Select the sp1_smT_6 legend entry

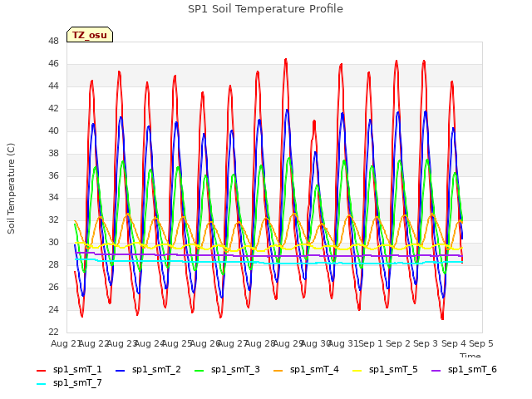point(464,369)
